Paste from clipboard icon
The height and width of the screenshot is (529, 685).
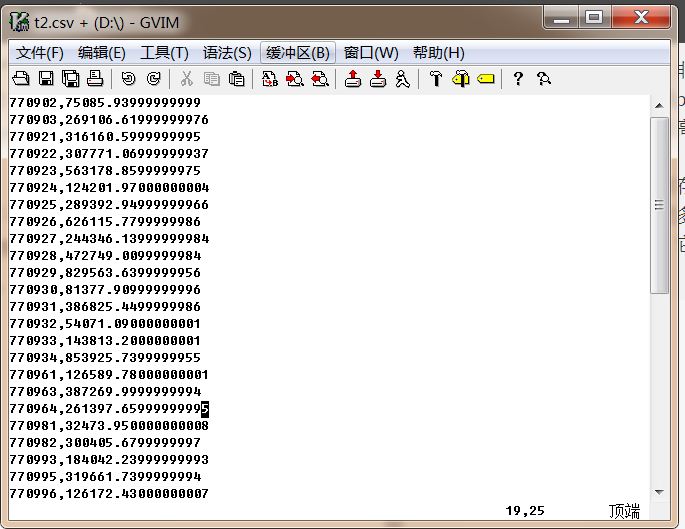point(236,79)
